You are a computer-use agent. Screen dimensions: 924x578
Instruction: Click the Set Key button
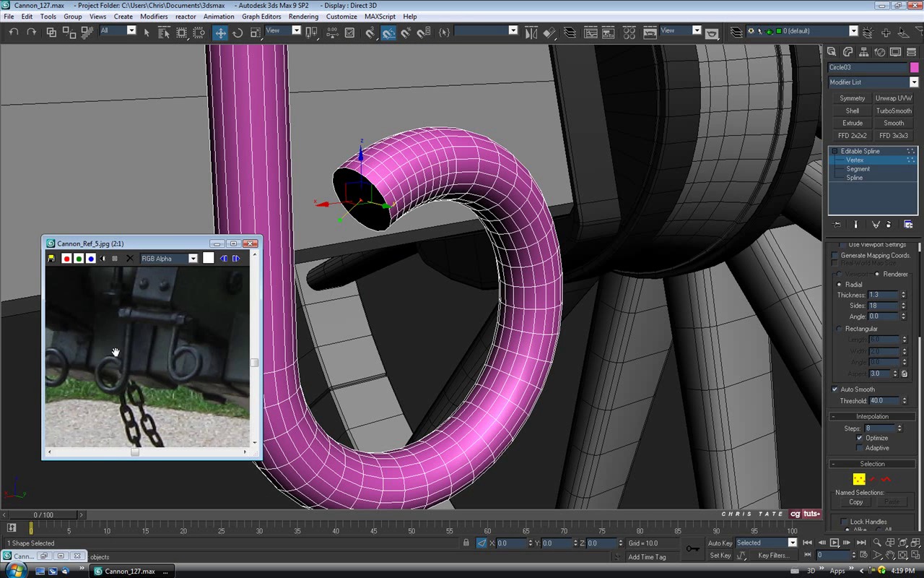pyautogui.click(x=720, y=556)
